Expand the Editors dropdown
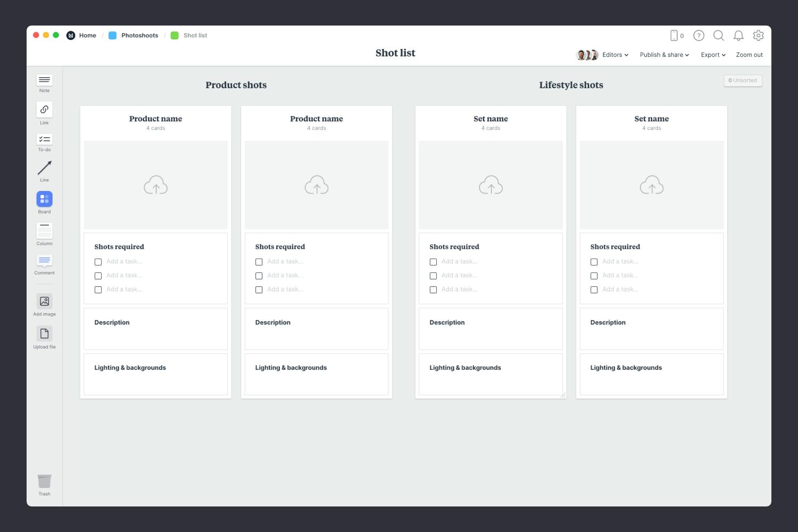 click(x=615, y=55)
